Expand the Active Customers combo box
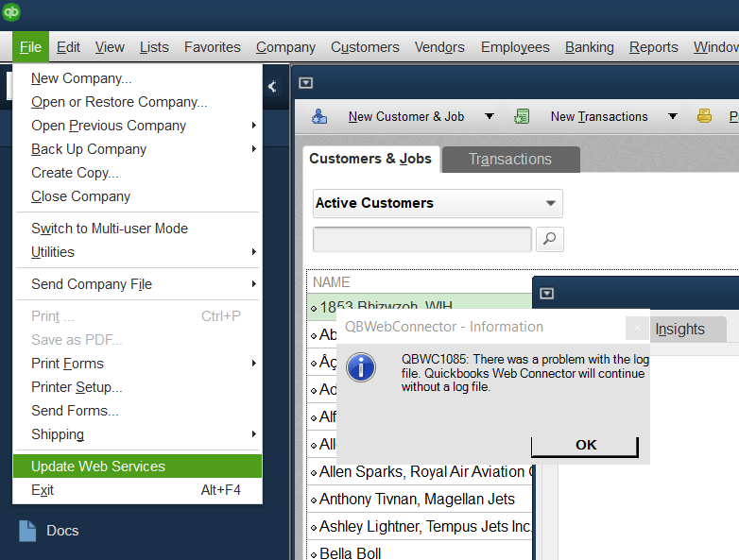739x560 pixels. (550, 203)
